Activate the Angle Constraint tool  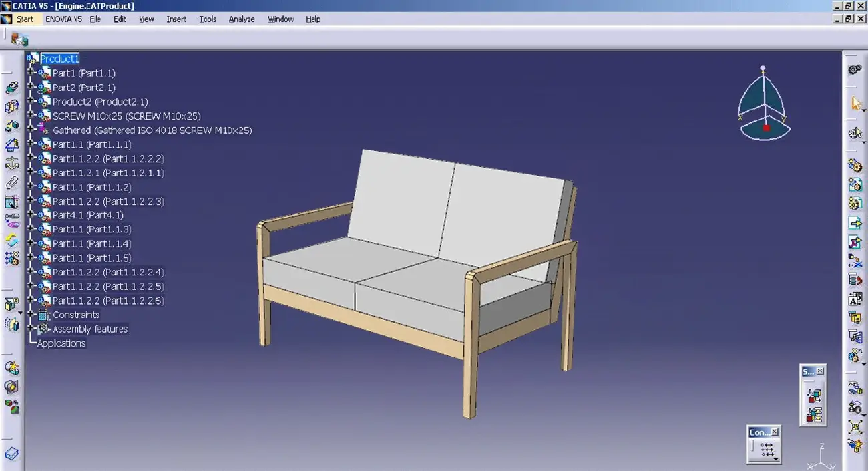click(11, 144)
